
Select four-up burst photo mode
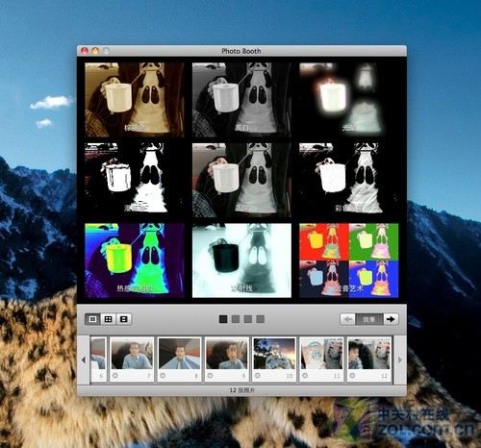[x=109, y=319]
